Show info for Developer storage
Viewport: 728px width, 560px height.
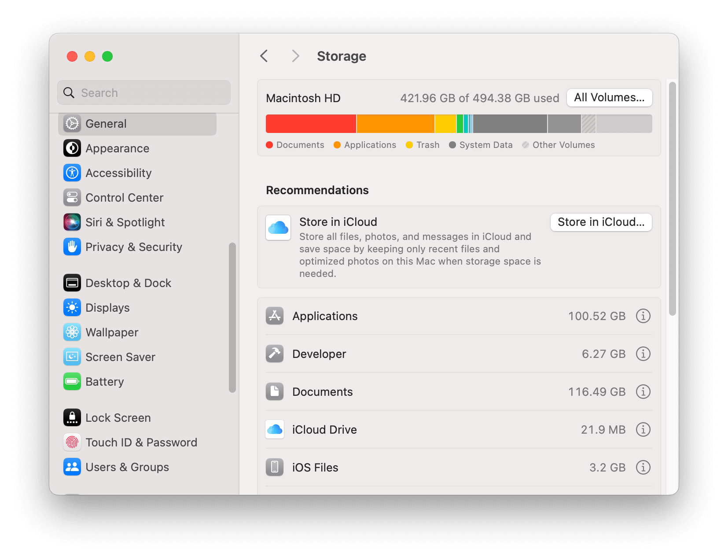[643, 354]
